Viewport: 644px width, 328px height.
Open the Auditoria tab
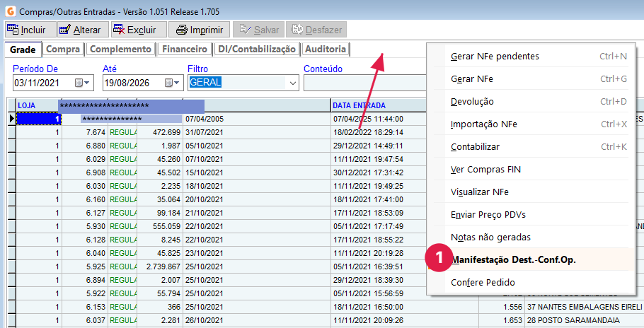(x=326, y=49)
